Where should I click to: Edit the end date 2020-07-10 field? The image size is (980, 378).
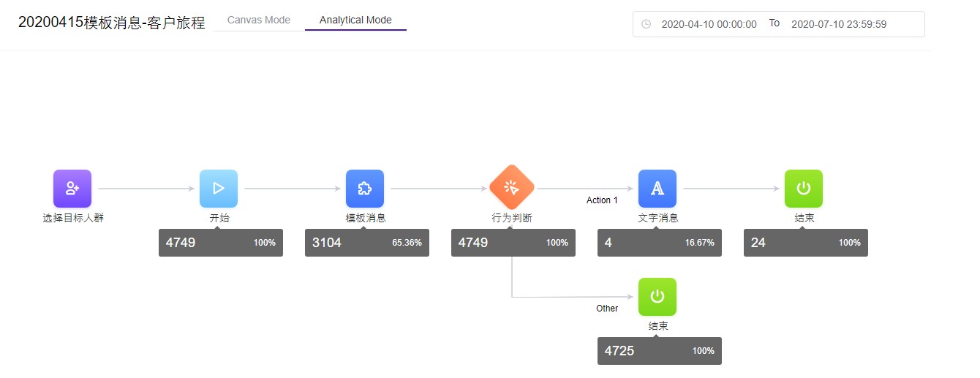point(839,24)
